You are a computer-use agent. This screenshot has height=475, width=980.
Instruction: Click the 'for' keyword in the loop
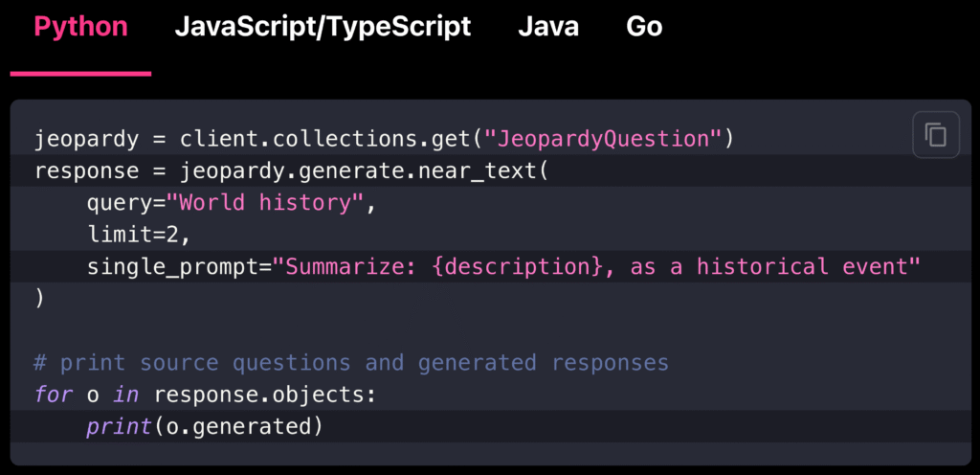(53, 395)
